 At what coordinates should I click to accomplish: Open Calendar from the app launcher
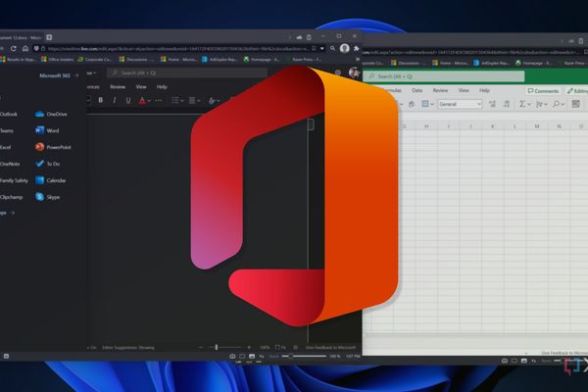tap(51, 180)
